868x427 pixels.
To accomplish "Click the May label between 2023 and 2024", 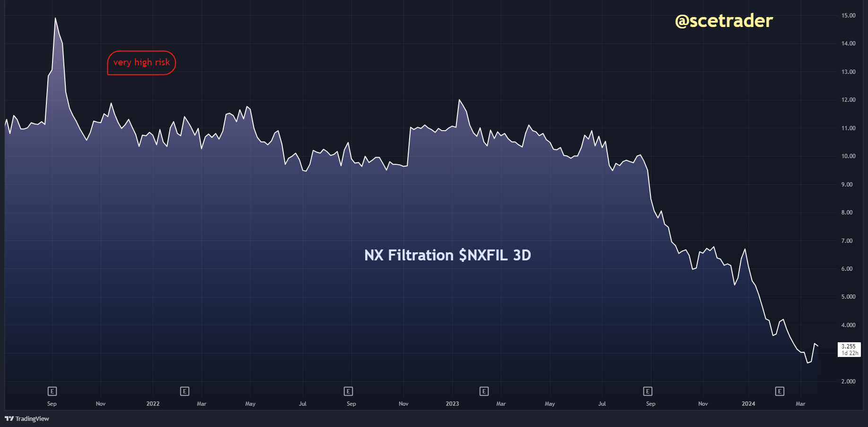I will coord(550,404).
